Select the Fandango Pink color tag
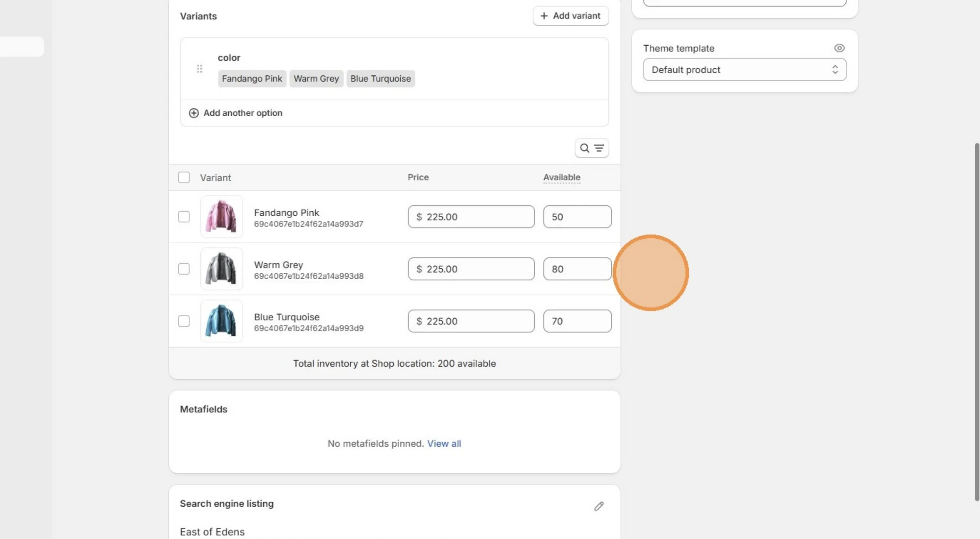Viewport: 980px width, 539px height. (x=252, y=78)
